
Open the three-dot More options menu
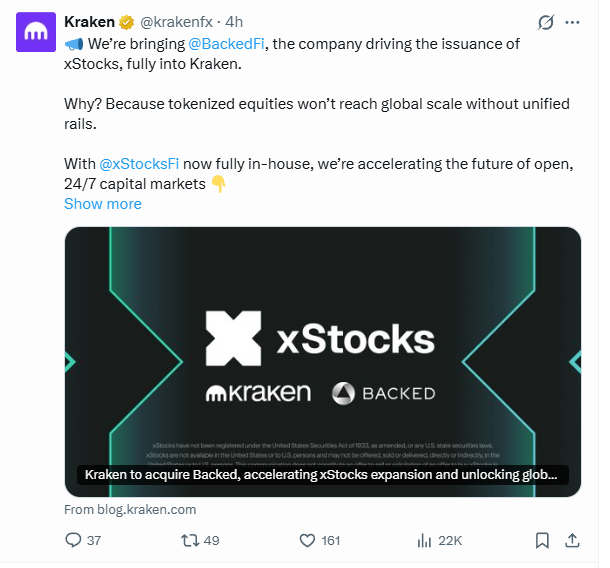point(572,22)
